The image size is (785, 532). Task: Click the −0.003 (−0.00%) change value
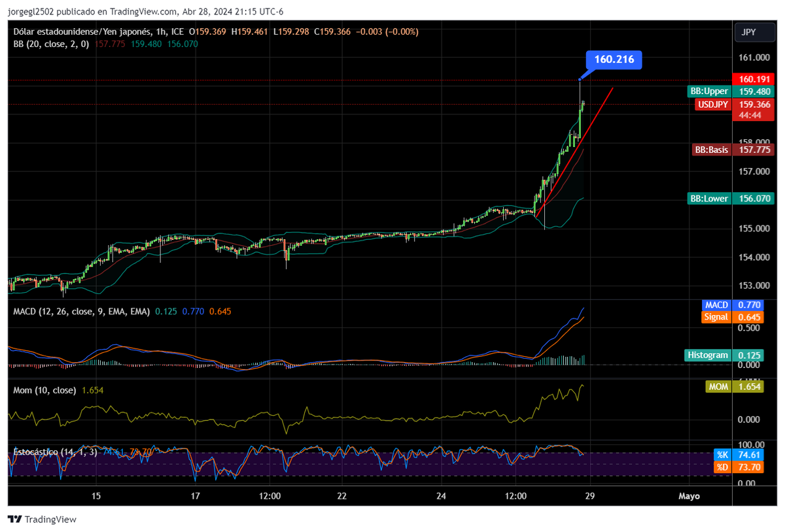coord(387,31)
